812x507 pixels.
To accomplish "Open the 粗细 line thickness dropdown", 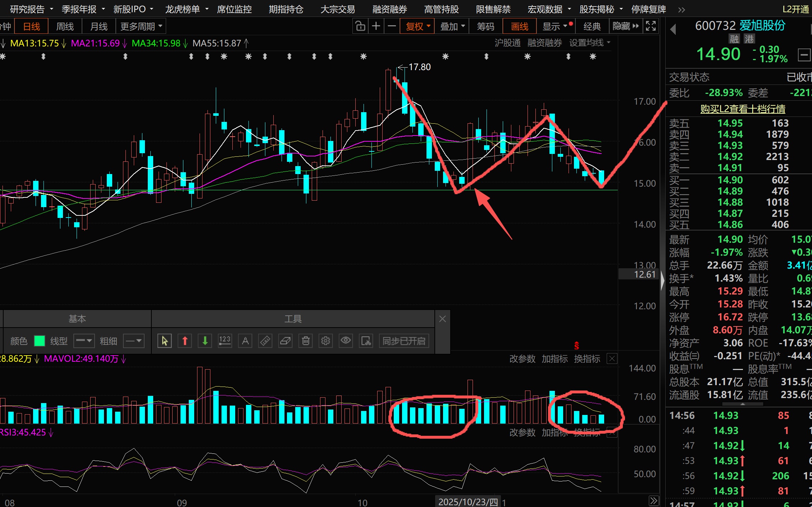I will [134, 341].
